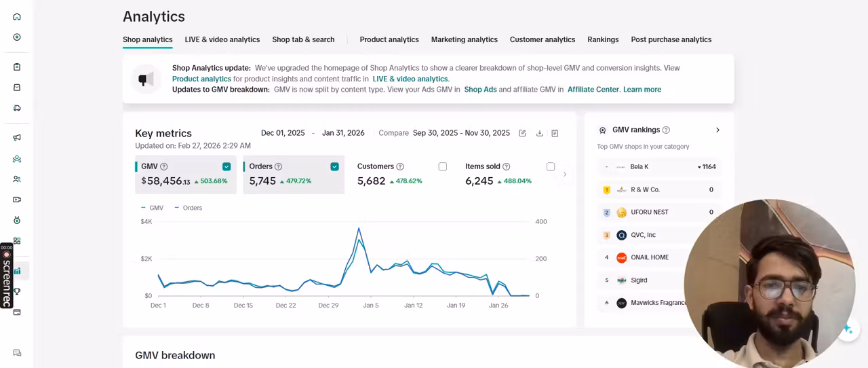Uncheck the Orders metric checkbox
Screen dimensions: 868x368
point(334,166)
